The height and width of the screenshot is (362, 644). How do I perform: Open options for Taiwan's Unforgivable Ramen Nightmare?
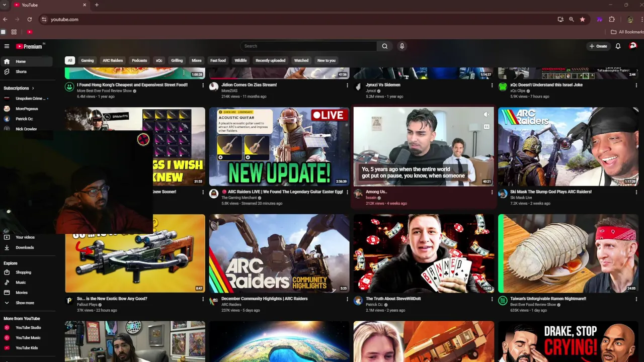tap(636, 299)
